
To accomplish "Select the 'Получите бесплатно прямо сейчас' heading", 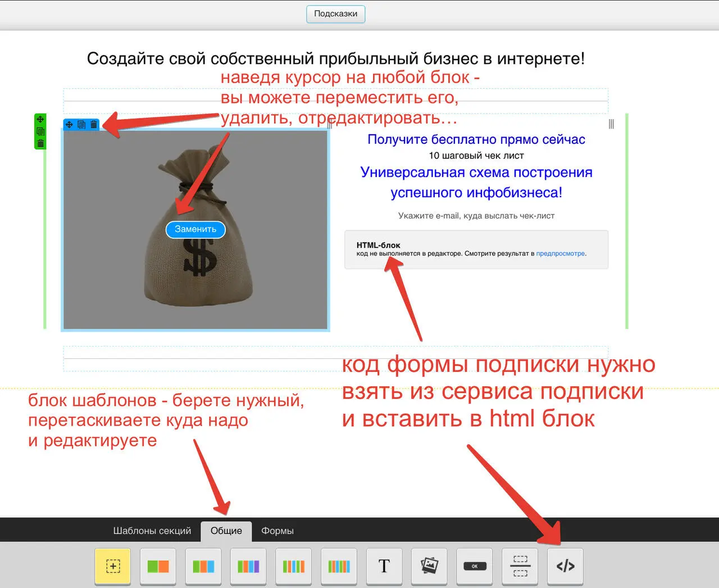I will [476, 139].
